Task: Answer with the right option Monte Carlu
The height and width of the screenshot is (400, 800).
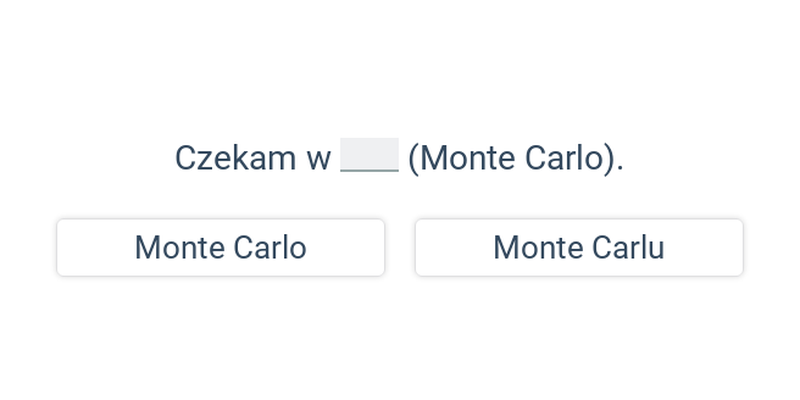Action: coord(579,247)
